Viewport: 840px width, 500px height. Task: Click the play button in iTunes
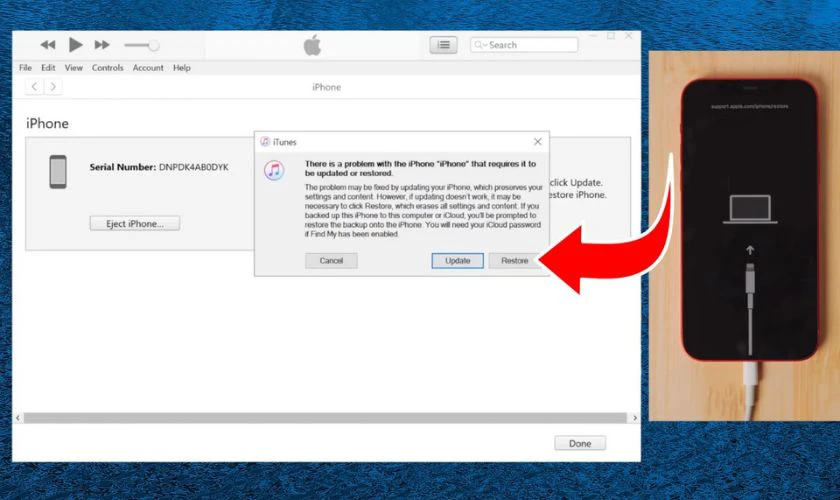pos(76,45)
